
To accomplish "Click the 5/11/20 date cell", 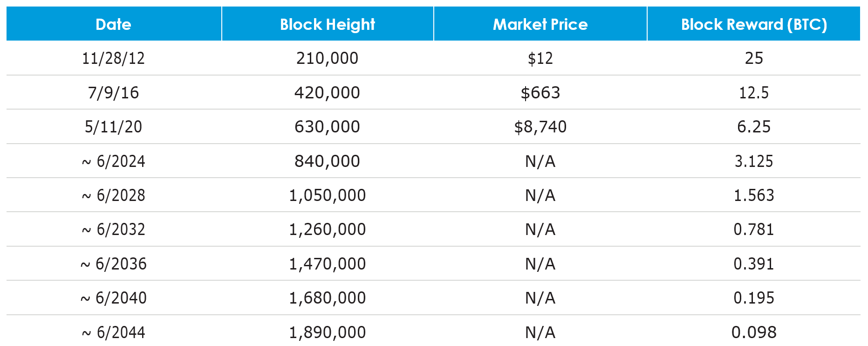I will click(x=113, y=127).
